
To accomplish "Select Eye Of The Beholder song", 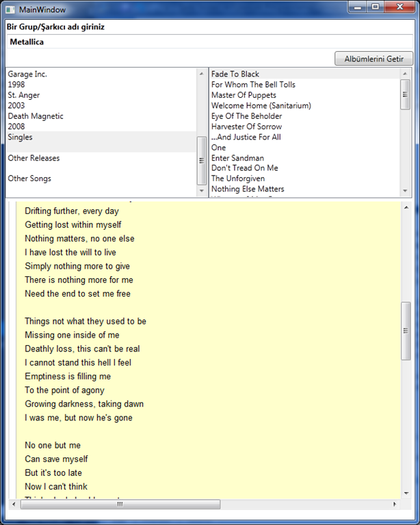I will 246,116.
